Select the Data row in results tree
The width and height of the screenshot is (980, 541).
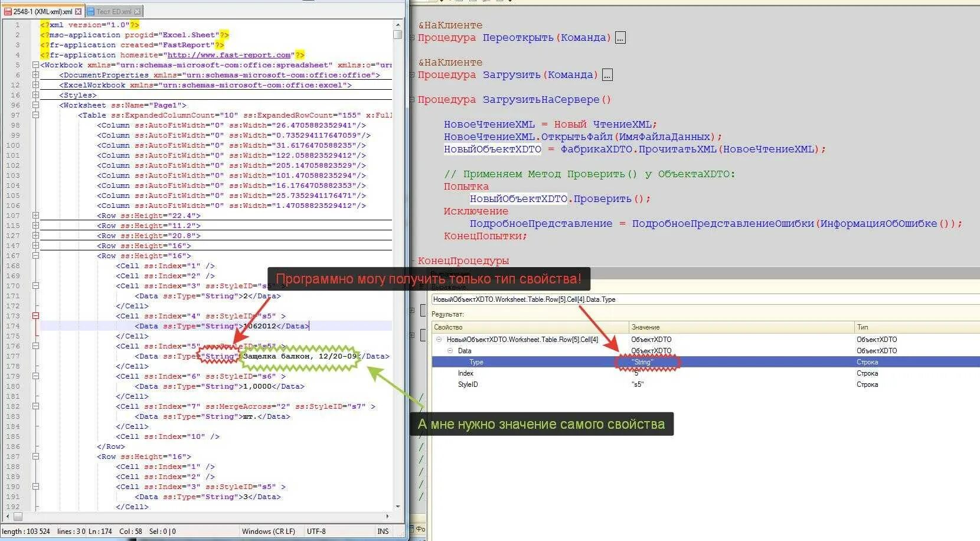pyautogui.click(x=705, y=351)
